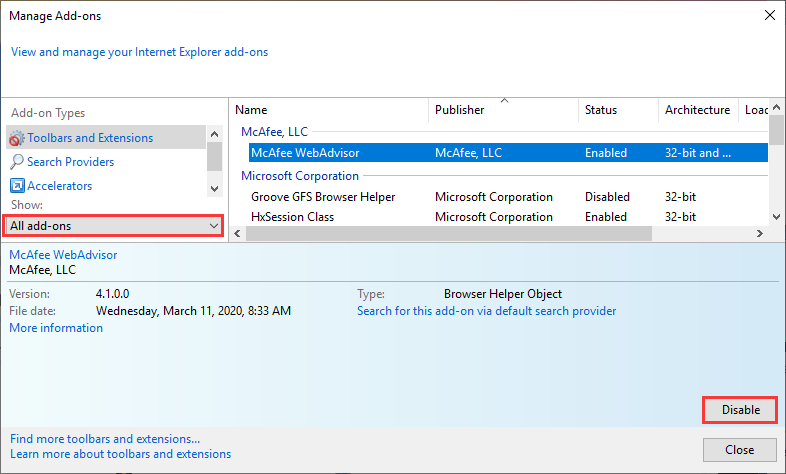786x474 pixels.
Task: Select the HxSession Class add-on row
Action: pyautogui.click(x=508, y=217)
